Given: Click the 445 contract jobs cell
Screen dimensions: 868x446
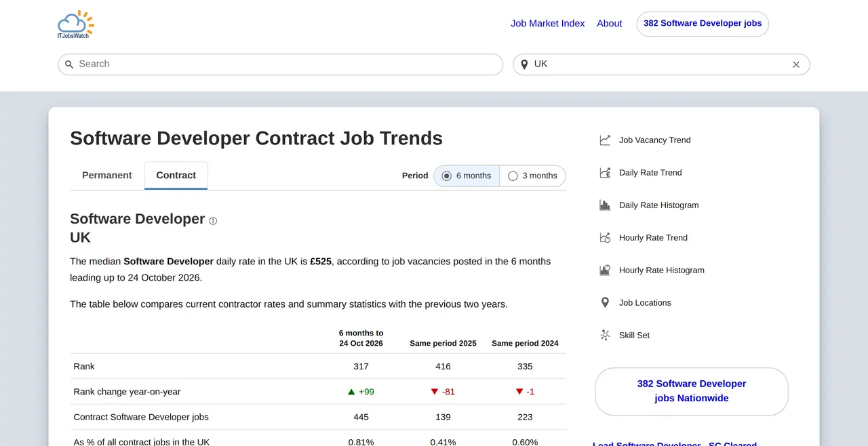Looking at the screenshot, I should click(361, 418).
